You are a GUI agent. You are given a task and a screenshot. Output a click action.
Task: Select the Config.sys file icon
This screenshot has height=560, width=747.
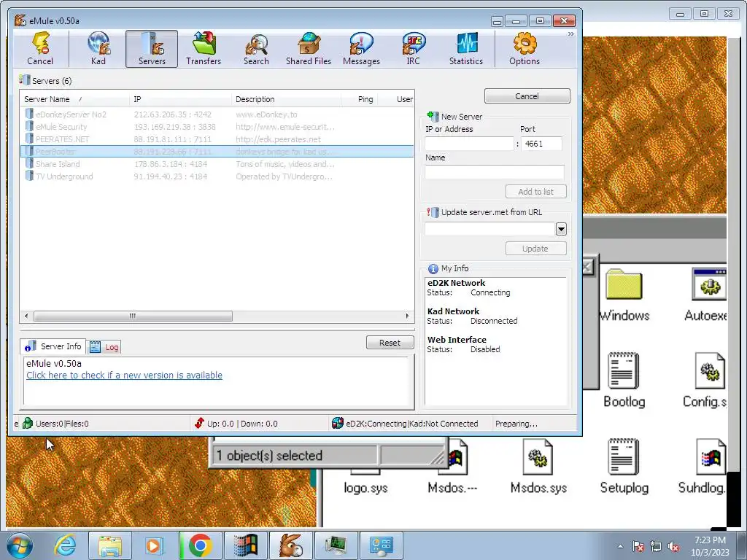tap(706, 381)
